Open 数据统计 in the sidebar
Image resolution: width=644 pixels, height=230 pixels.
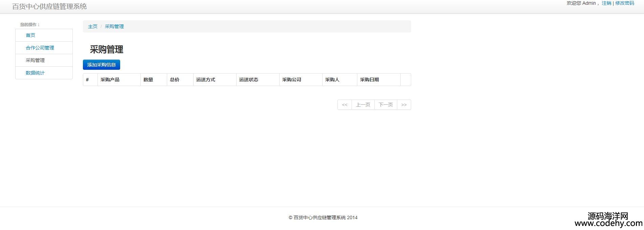click(x=35, y=73)
